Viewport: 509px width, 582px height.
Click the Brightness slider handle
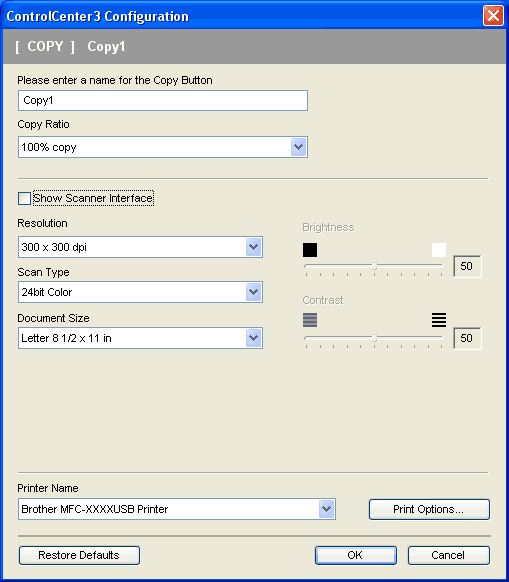click(x=374, y=266)
